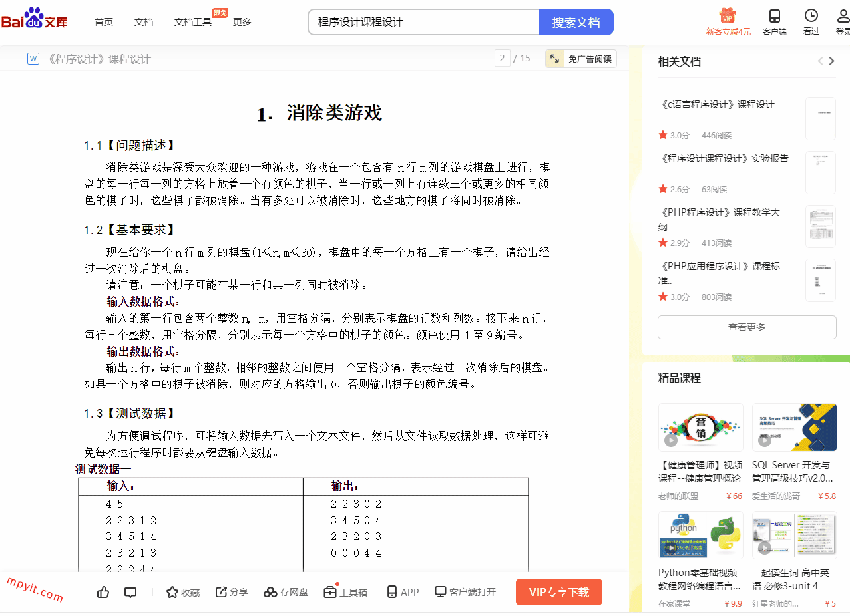The height and width of the screenshot is (616, 850).
Task: Click 客户端打开 monitor icon
Action: [441, 592]
